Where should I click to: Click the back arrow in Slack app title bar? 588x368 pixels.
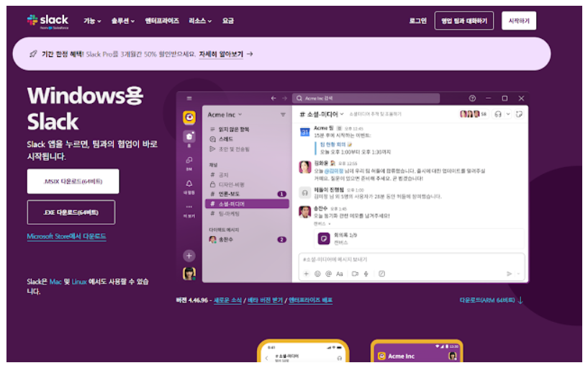[273, 98]
